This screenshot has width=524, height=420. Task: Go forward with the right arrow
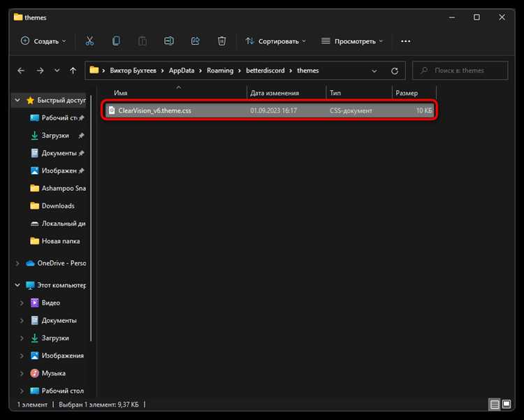click(x=40, y=71)
